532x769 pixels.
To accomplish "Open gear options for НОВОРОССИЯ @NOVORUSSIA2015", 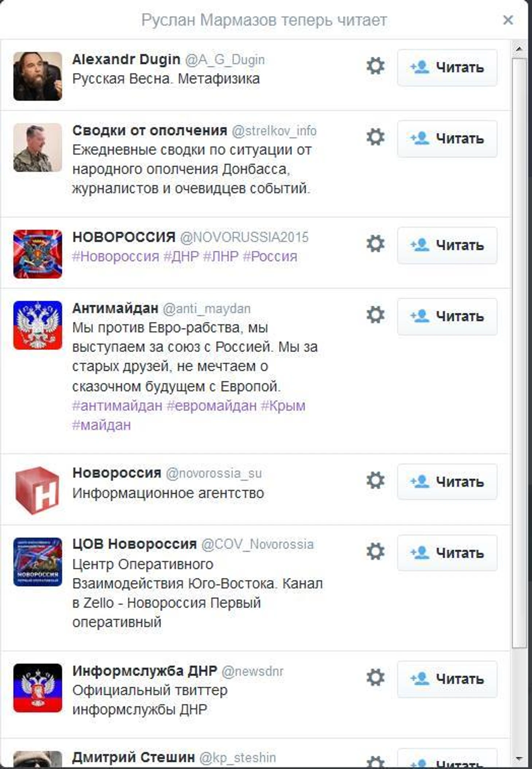I will click(375, 244).
